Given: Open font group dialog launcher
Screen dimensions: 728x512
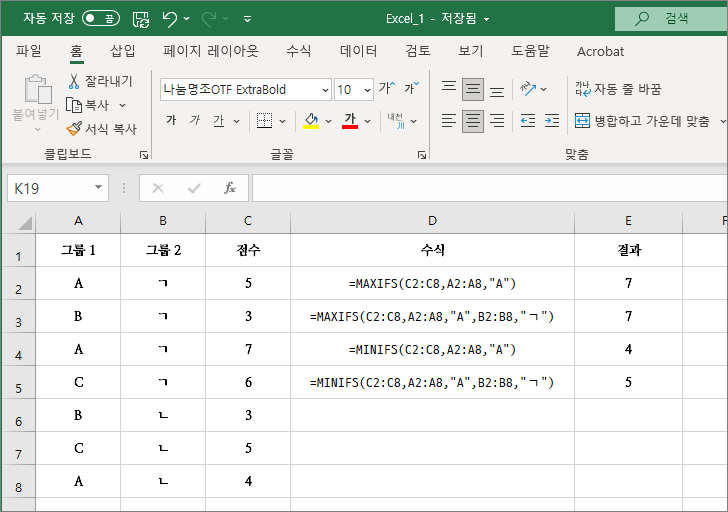Looking at the screenshot, I should tap(422, 155).
